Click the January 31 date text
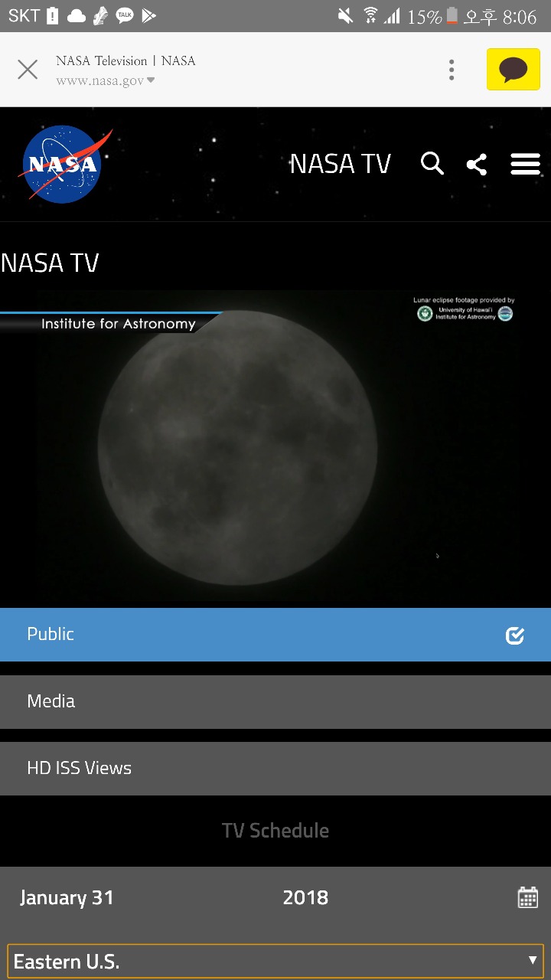Screen dimensions: 551x980 click(x=67, y=898)
